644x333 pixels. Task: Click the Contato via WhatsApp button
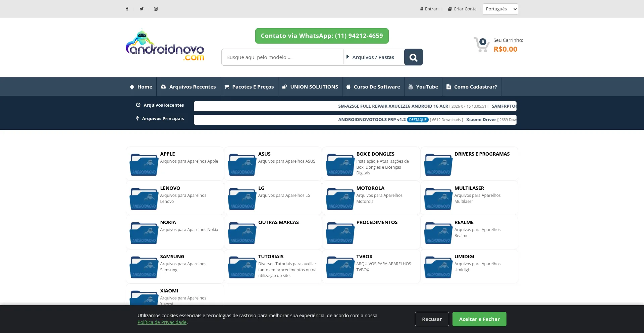point(322,36)
